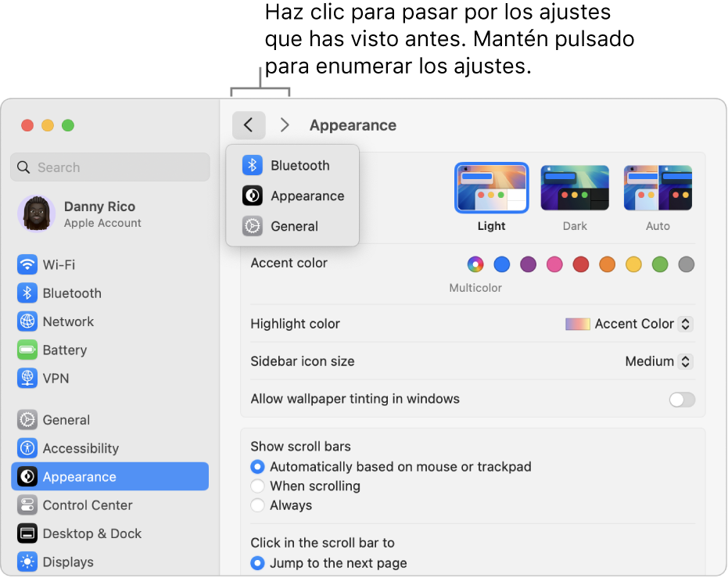Click the Accessibility sidebar icon
This screenshot has width=728, height=578.
27,448
